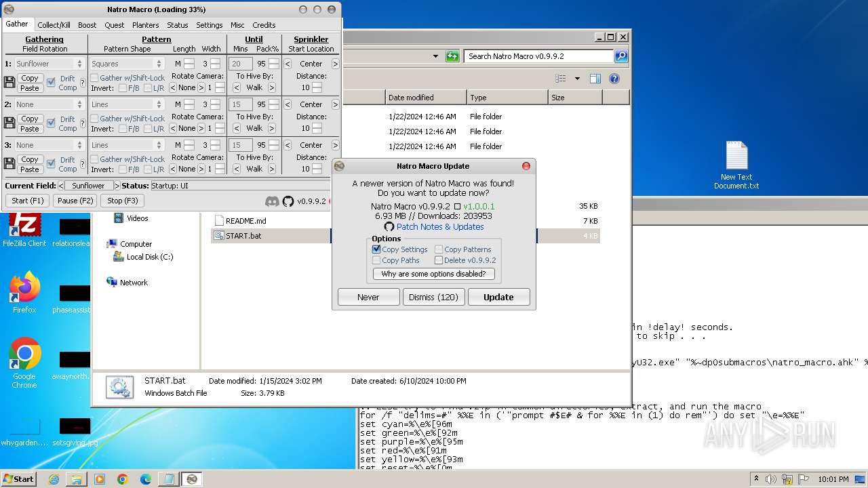Select Local Disk (C:) in Explorer tree
Viewport: 868px width, 488px height.
click(x=150, y=257)
